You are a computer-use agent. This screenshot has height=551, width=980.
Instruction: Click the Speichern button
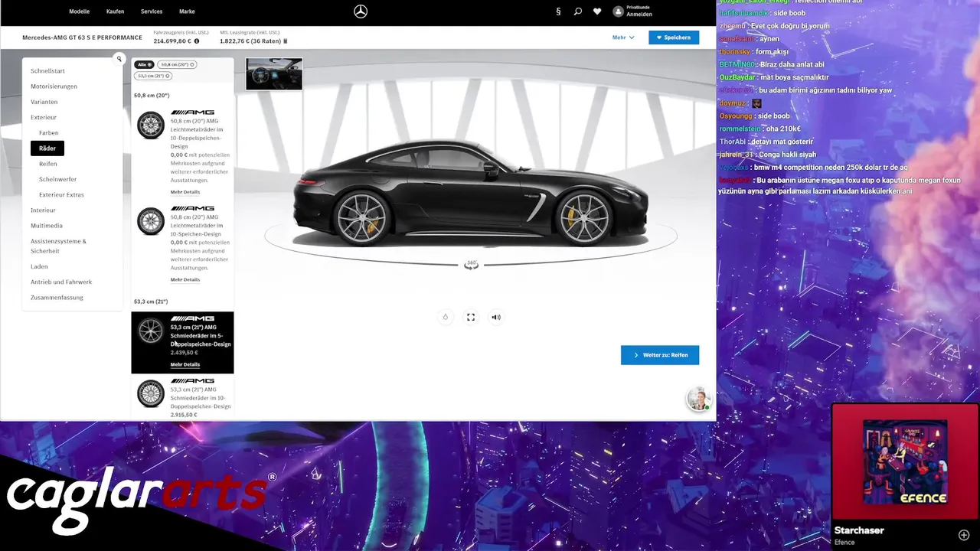[674, 37]
